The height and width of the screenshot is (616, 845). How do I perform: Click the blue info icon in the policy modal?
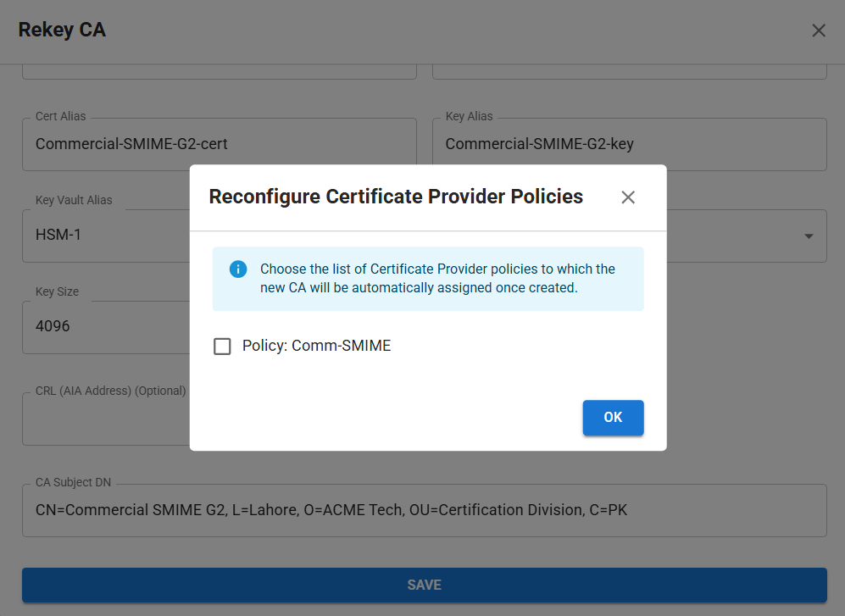coord(238,269)
